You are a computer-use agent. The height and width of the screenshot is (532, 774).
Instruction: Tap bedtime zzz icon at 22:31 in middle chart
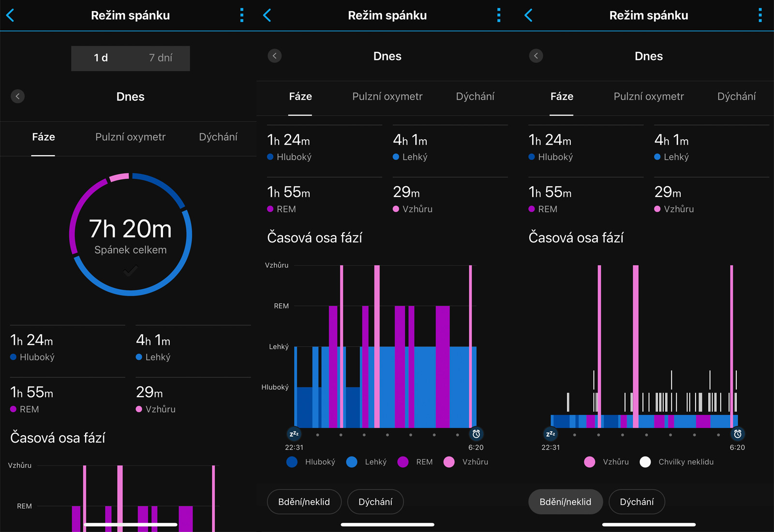coord(294,434)
